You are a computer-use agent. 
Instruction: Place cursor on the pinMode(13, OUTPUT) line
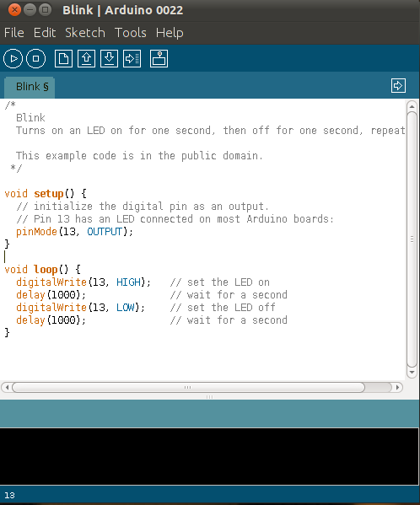coord(74,232)
